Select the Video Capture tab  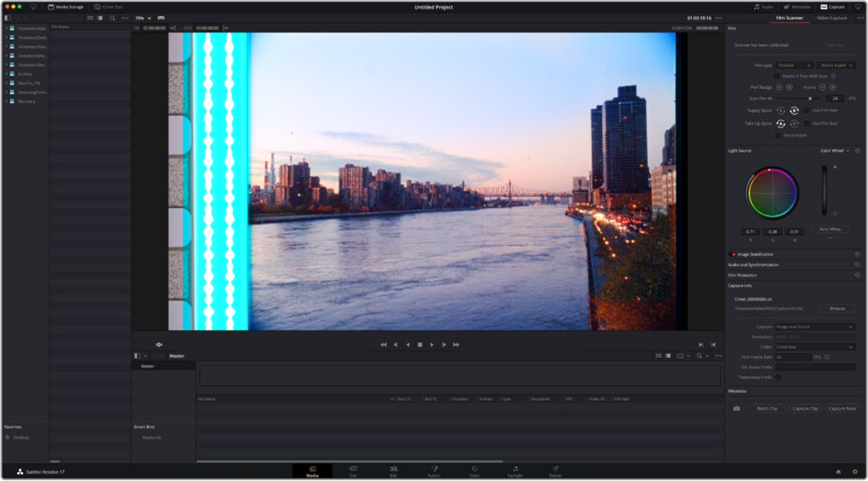pos(831,18)
